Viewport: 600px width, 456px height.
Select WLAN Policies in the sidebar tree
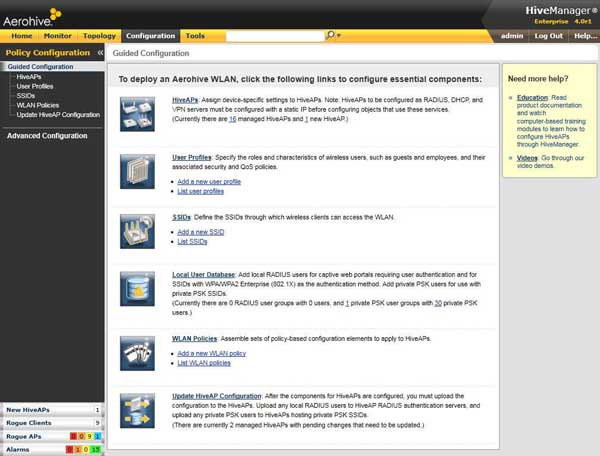pos(38,105)
